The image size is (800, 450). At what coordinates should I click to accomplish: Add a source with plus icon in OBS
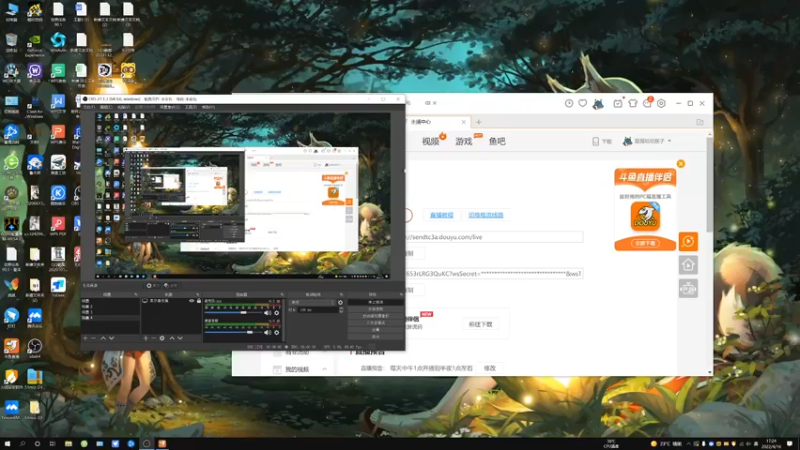[x=145, y=338]
